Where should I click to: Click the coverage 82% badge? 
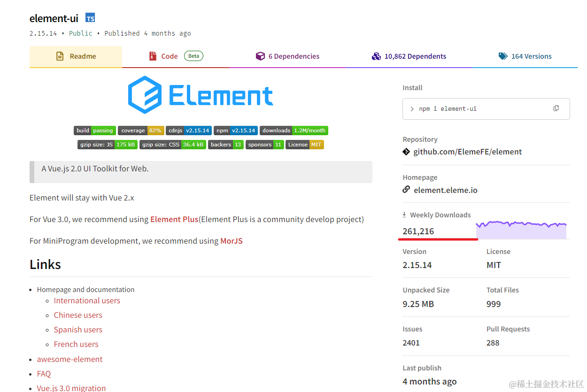click(x=141, y=131)
